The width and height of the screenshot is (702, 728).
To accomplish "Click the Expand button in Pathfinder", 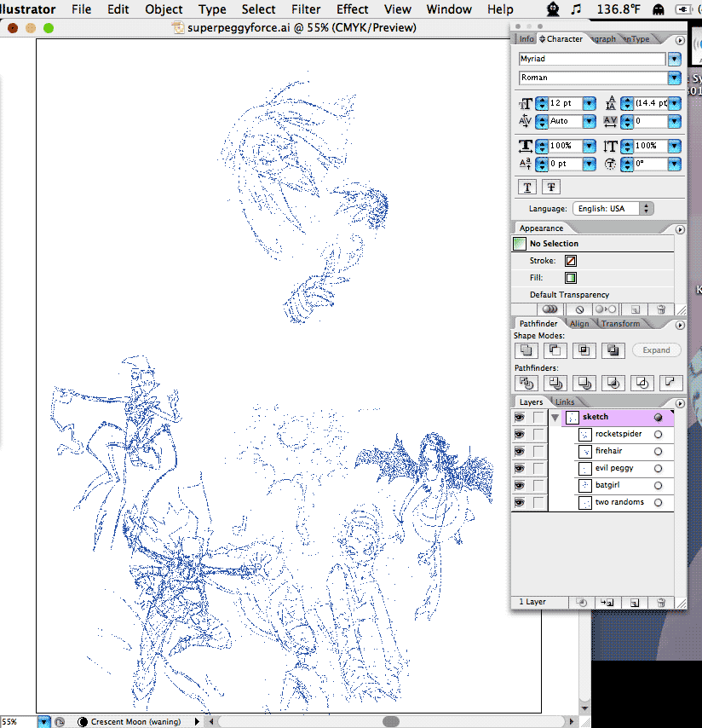I will pyautogui.click(x=656, y=350).
